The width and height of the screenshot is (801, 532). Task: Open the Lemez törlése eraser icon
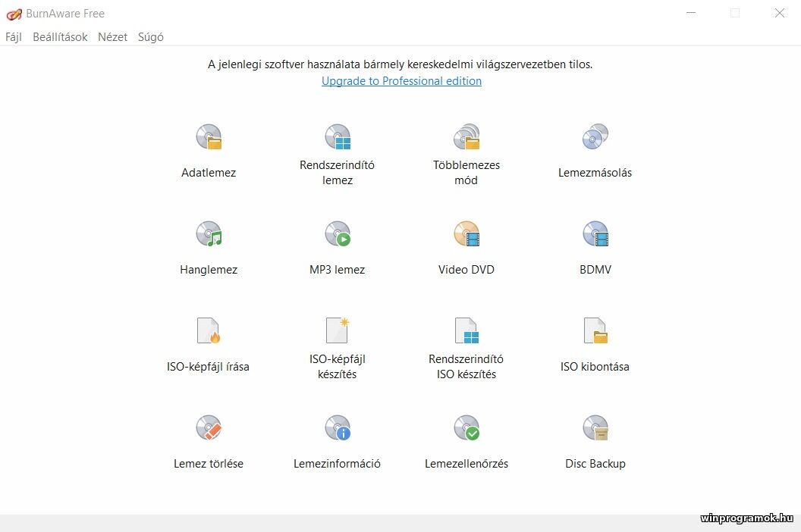point(209,428)
